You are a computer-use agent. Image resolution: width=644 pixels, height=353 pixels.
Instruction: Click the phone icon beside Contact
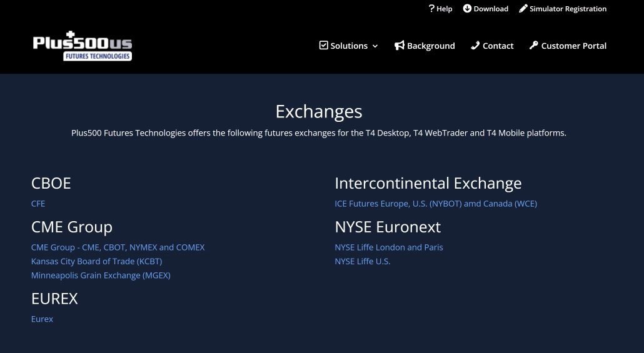click(475, 46)
